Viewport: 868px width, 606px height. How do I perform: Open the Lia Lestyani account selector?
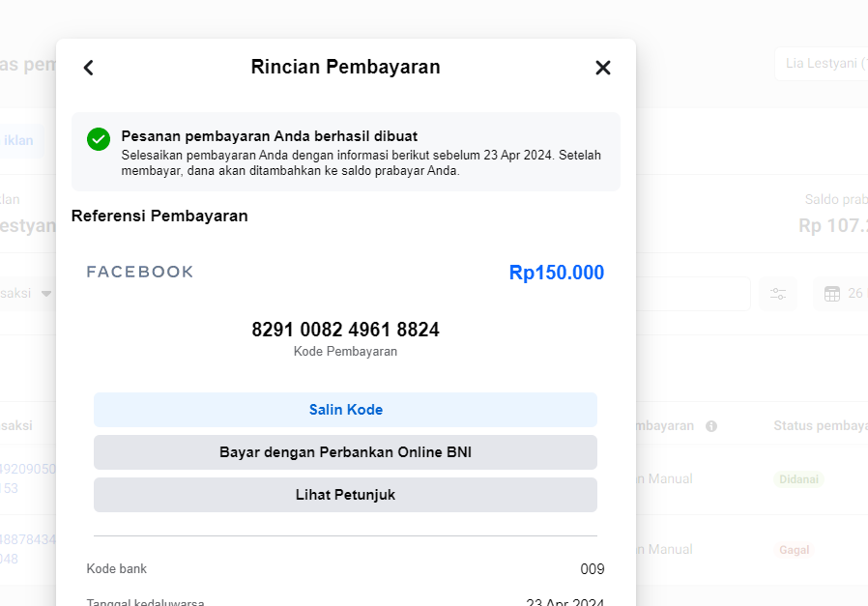pyautogui.click(x=822, y=64)
